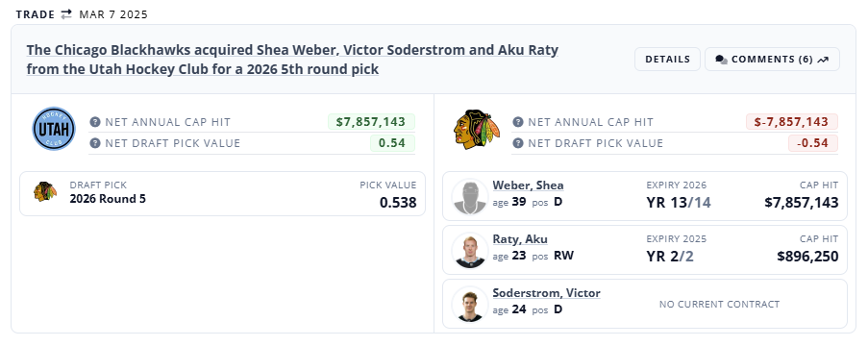Open Soderstrom, Victor player link
Screen dimensions: 868x346
546,293
